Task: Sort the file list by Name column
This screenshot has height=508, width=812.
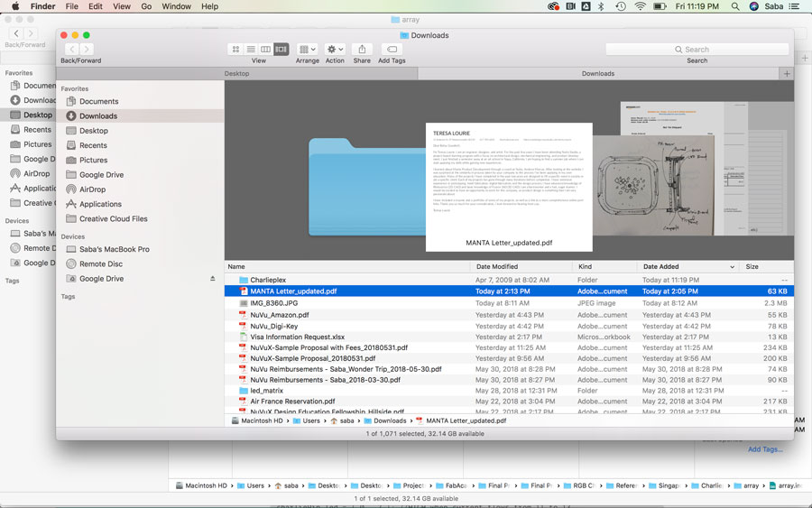Action: click(347, 267)
